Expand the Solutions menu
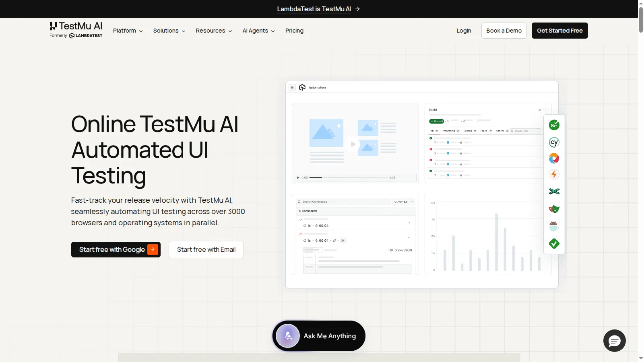 (169, 31)
